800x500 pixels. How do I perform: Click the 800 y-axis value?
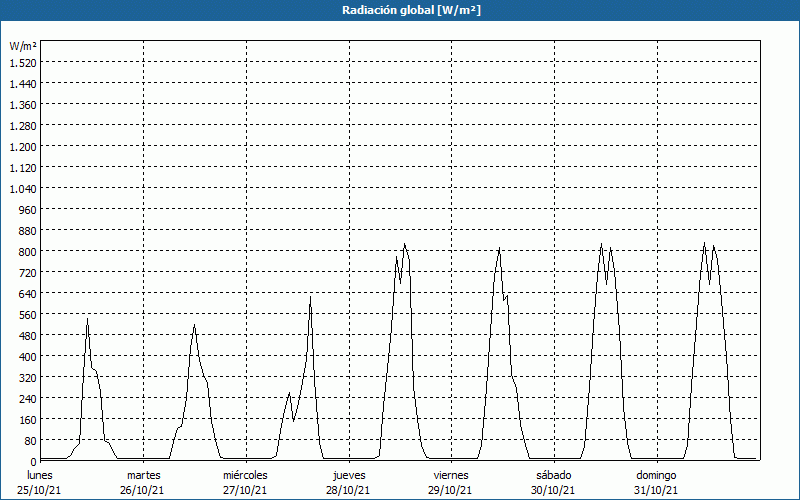tap(28, 252)
